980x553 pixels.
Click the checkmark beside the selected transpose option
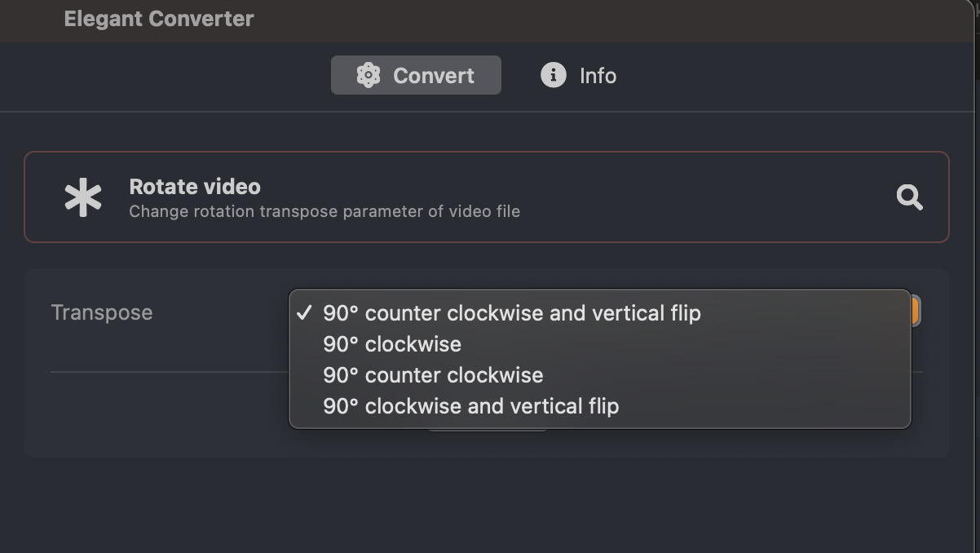pos(305,312)
